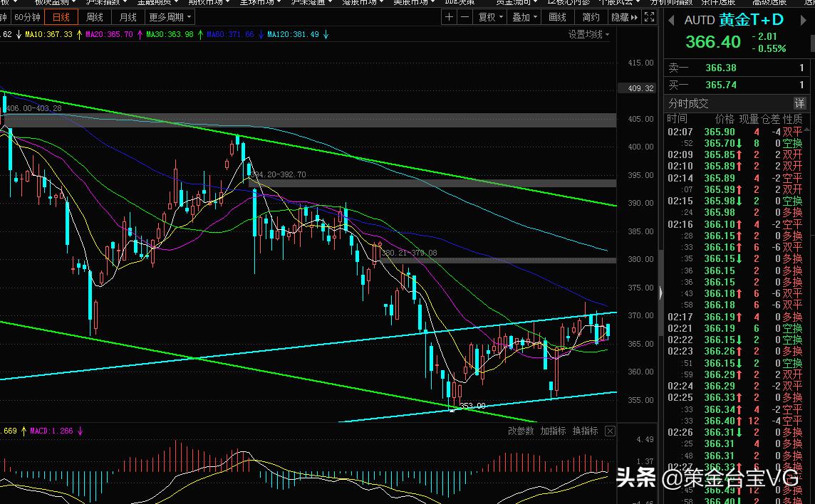Viewport: 815px width, 504px height.
Task: Click 改参数 to edit indicator parameters
Action: (521, 431)
